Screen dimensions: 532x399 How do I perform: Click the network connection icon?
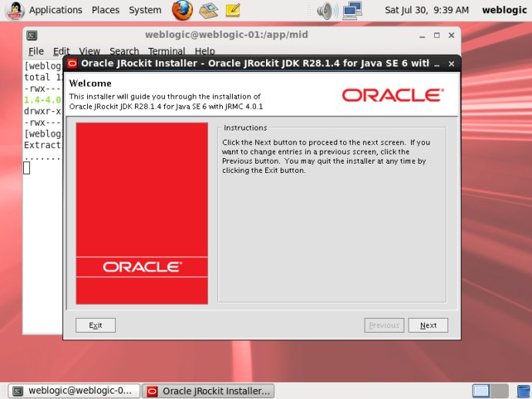pyautogui.click(x=352, y=11)
